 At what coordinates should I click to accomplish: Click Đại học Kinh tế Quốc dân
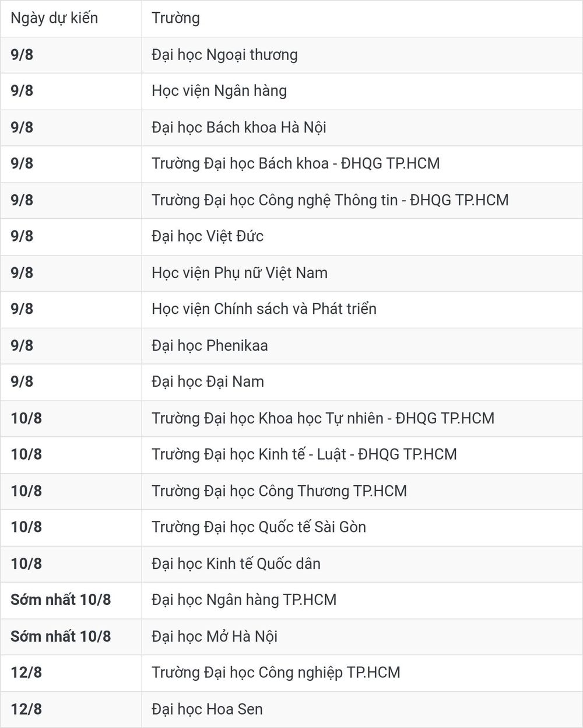(x=236, y=563)
